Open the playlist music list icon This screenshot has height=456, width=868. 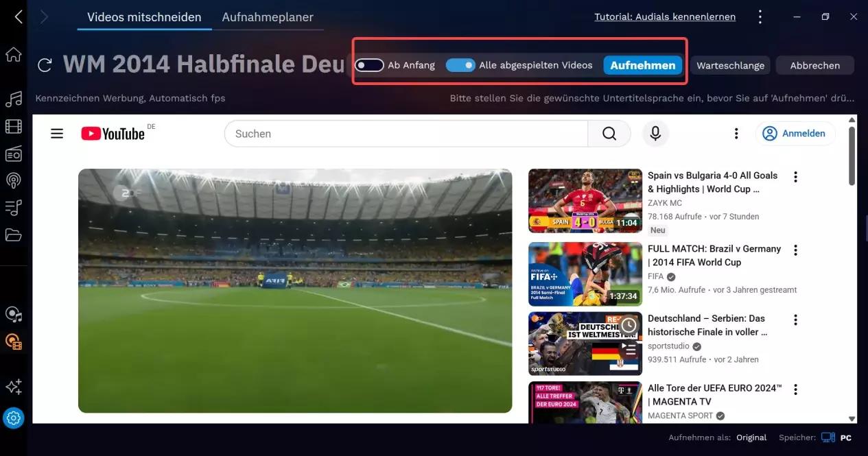point(13,208)
